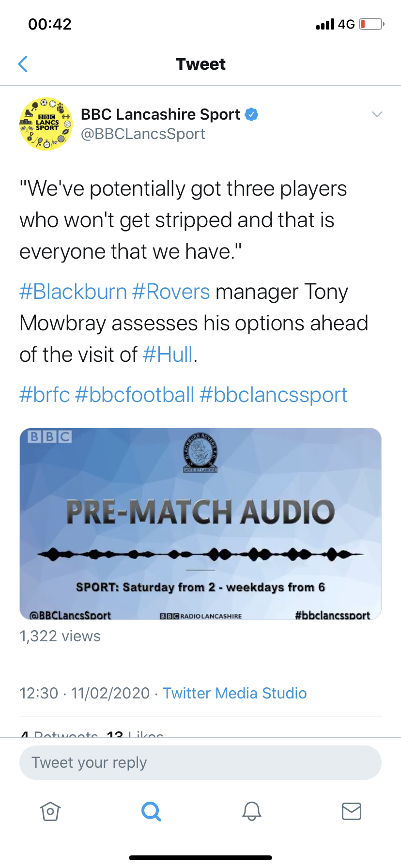Tap the blue verified badge
Screen dimensions: 401x868
click(251, 114)
